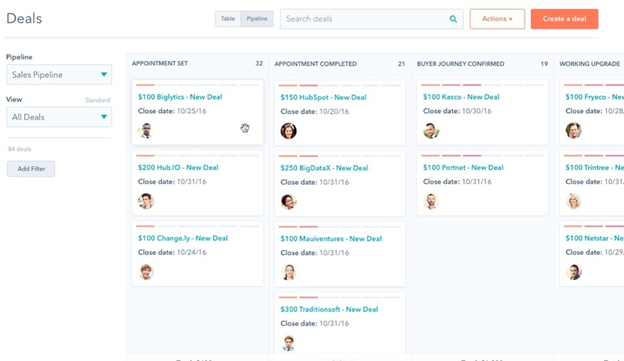The width and height of the screenshot is (624, 361).
Task: Open the $300 Traditionsoft - New Deal link
Action: pyautogui.click(x=330, y=309)
